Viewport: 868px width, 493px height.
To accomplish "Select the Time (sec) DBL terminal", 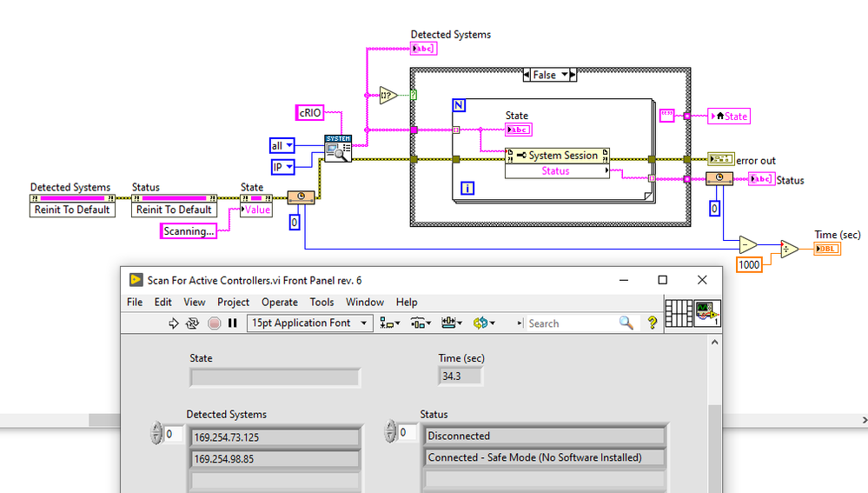I will [827, 249].
